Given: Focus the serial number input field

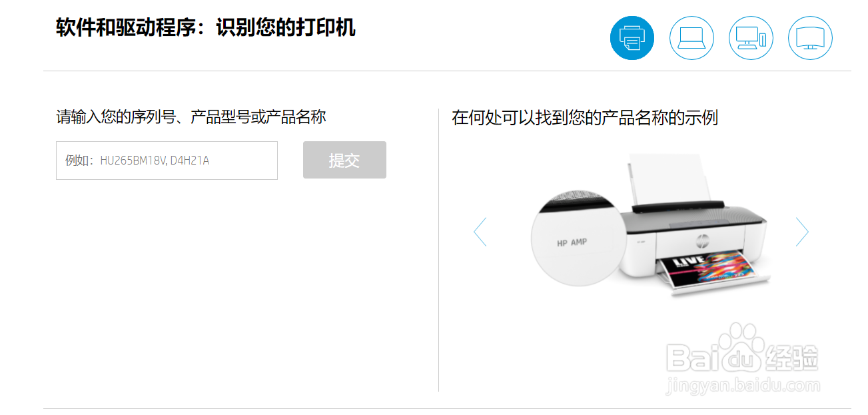Looking at the screenshot, I should (x=167, y=160).
